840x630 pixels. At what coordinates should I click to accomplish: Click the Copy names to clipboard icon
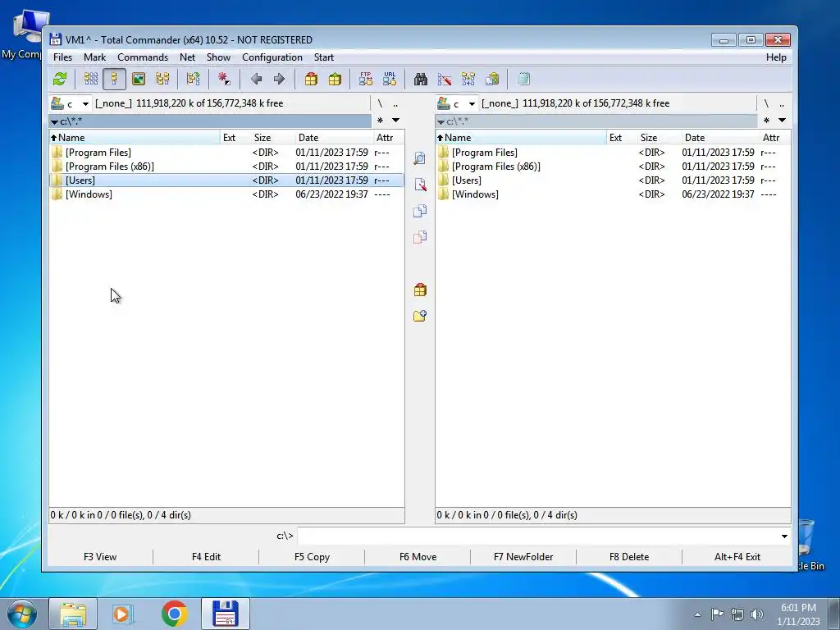492,80
